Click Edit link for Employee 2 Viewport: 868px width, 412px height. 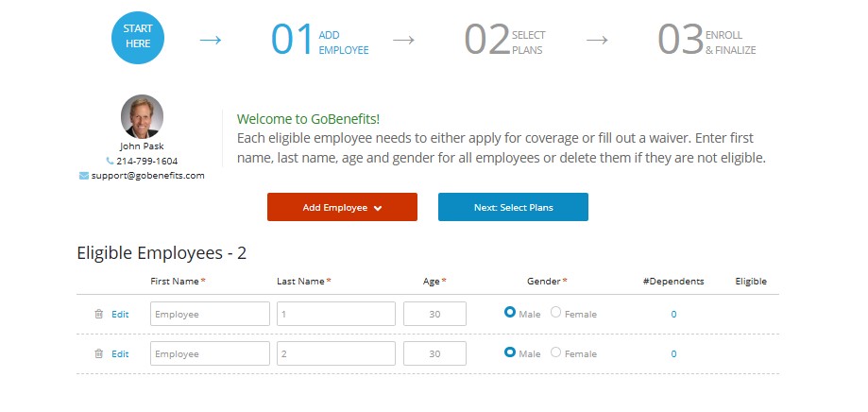coord(120,353)
